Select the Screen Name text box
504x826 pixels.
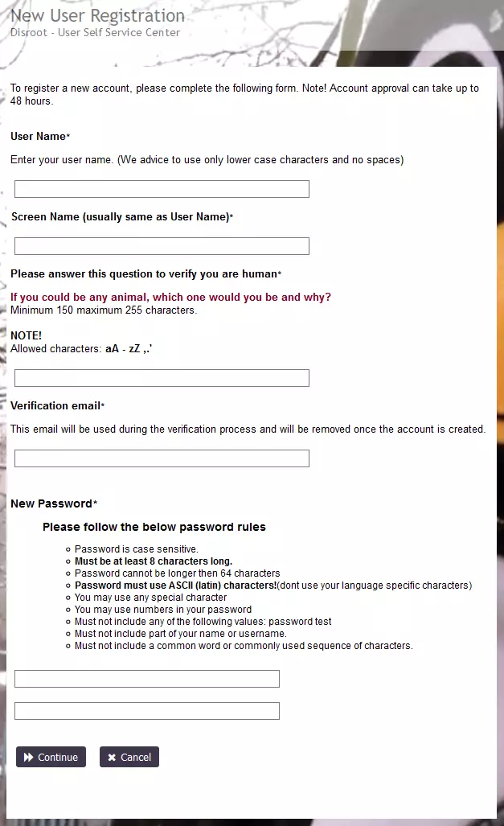point(161,245)
